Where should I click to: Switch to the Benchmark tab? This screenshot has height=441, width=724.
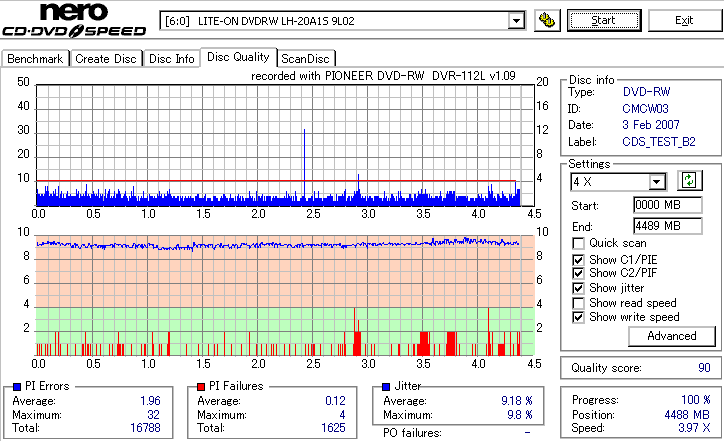pos(35,59)
